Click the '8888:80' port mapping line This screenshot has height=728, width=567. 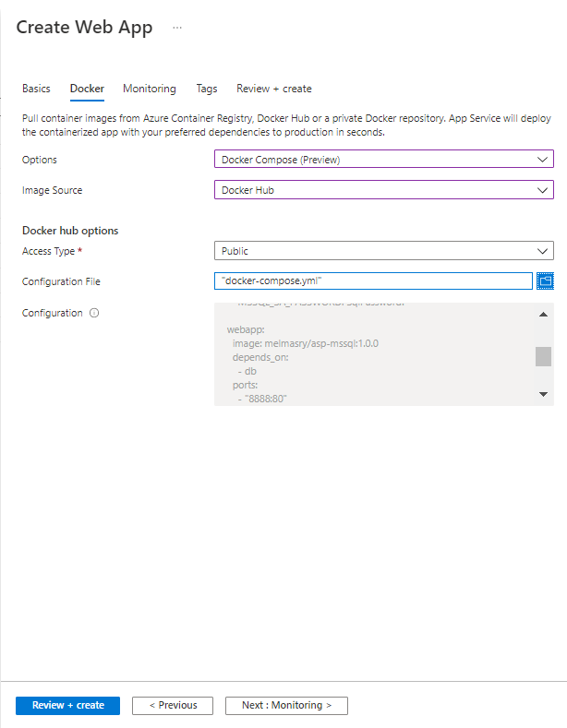(x=262, y=399)
